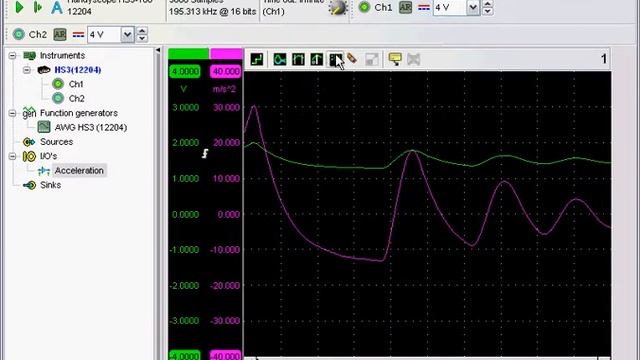Select the green Ch1 axis color bar

pyautogui.click(x=188, y=53)
